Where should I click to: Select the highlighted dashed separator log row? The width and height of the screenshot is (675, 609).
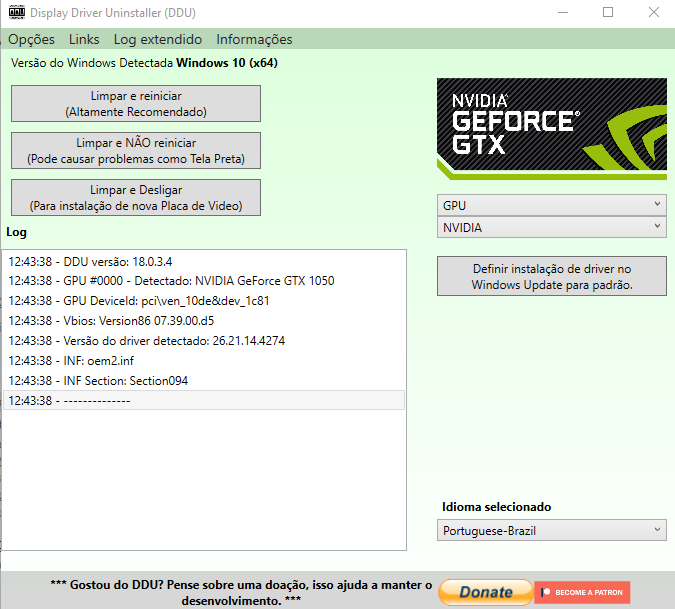coord(204,400)
